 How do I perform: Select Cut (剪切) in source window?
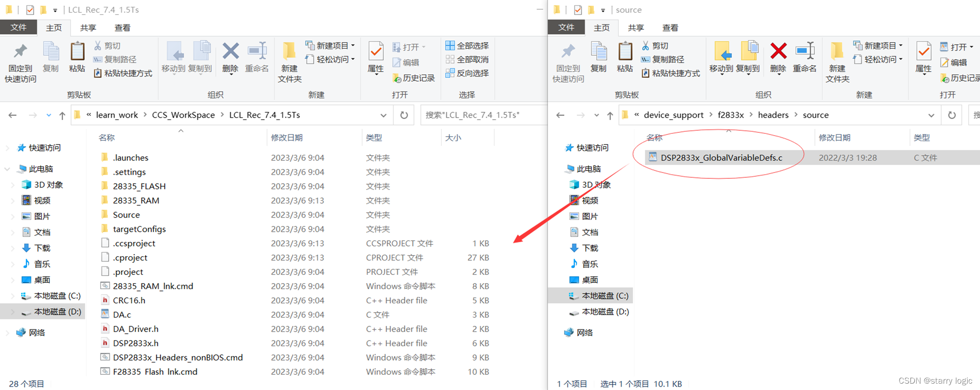tap(655, 46)
